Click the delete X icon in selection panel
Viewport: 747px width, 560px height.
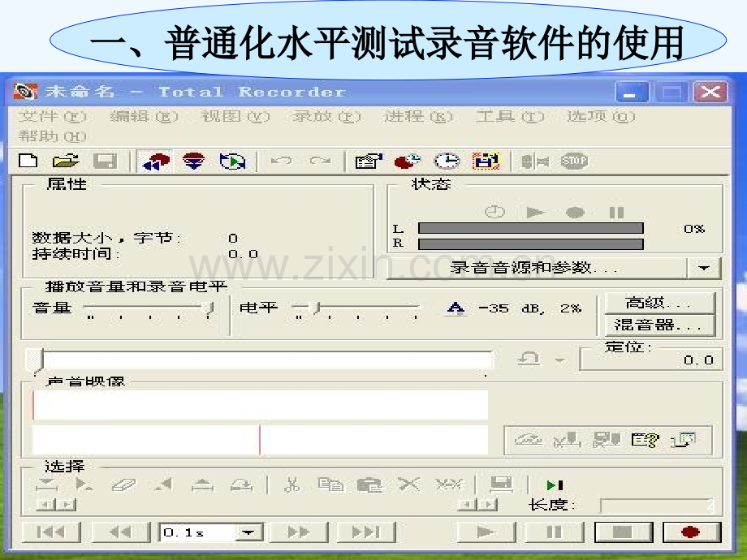pyautogui.click(x=408, y=485)
